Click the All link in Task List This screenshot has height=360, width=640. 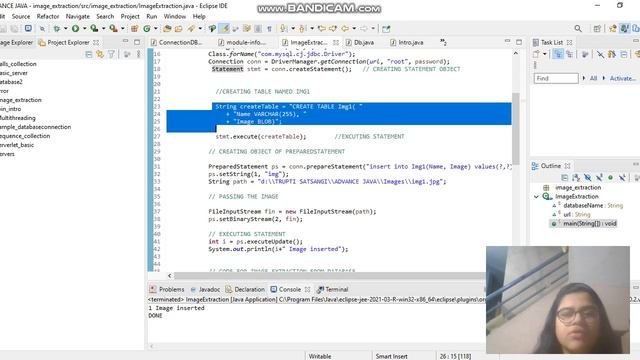tap(593, 78)
